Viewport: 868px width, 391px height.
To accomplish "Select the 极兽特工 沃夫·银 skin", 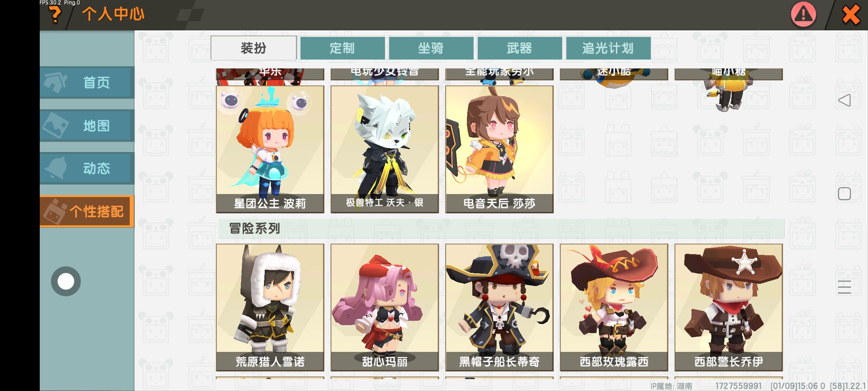I will tap(385, 149).
